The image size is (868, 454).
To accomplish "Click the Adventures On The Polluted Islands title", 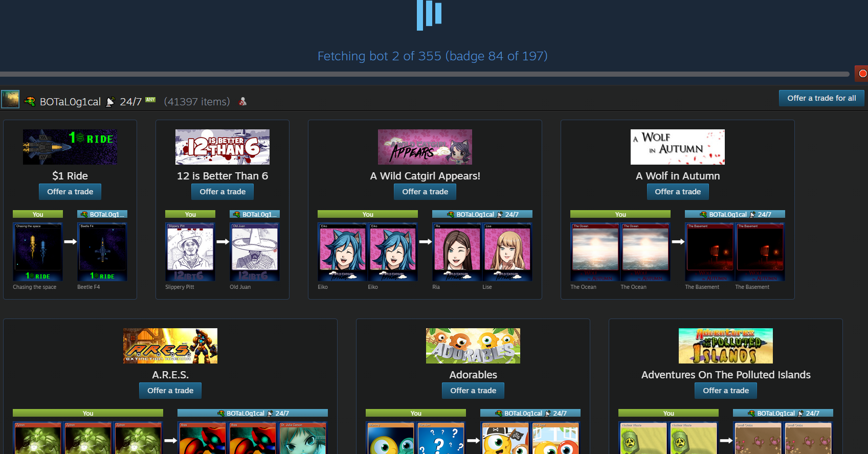I will point(726,375).
